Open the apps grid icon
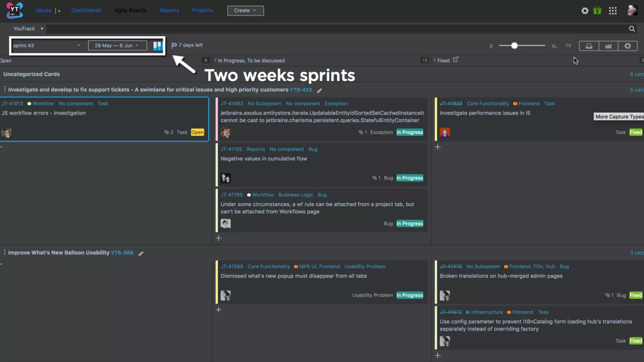 pos(613,11)
